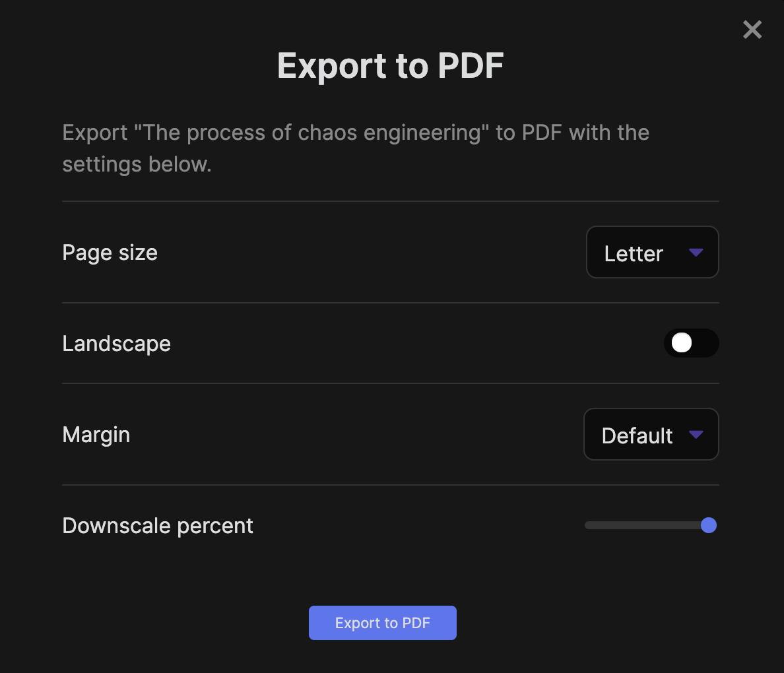Click the "Page size" setting label
784x673 pixels.
pos(110,253)
